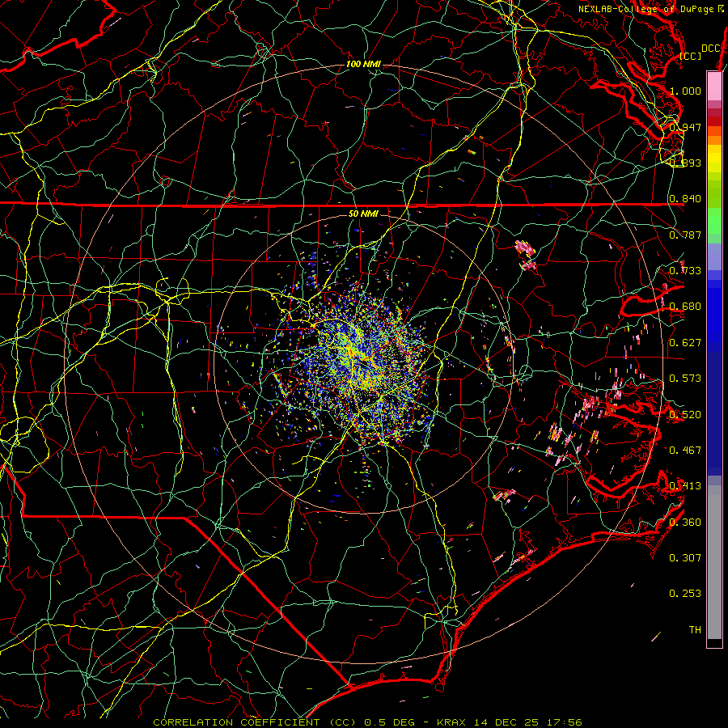Click the 0.413 value on color scale

pos(685,486)
